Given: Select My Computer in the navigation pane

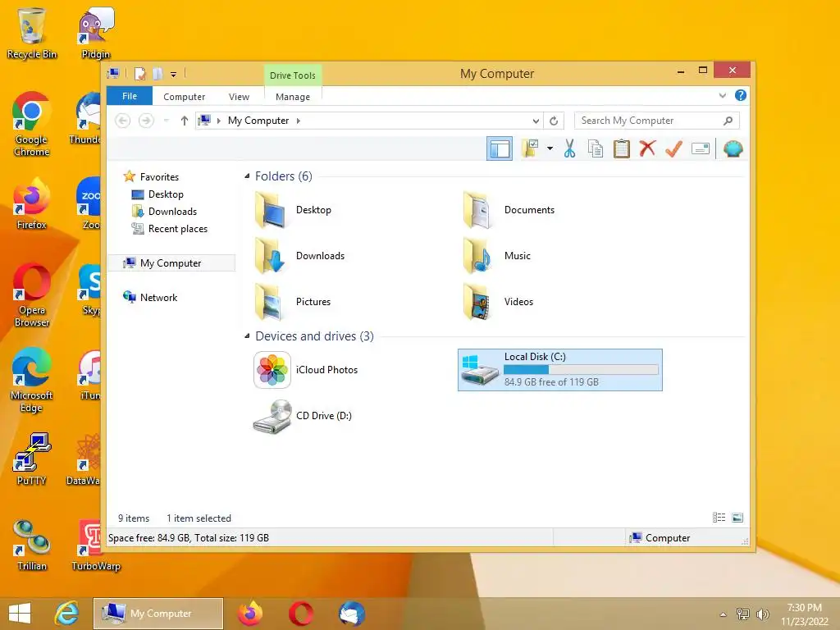Looking at the screenshot, I should 171,263.
